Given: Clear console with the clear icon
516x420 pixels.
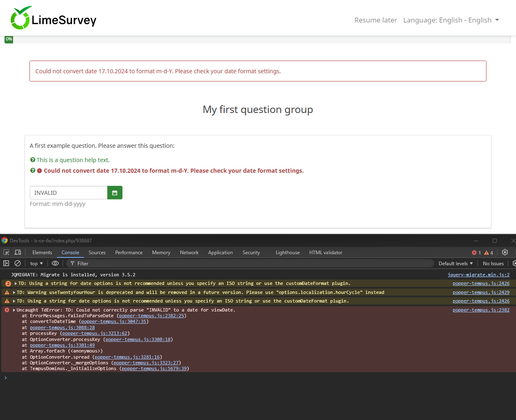Looking at the screenshot, I should 18,264.
